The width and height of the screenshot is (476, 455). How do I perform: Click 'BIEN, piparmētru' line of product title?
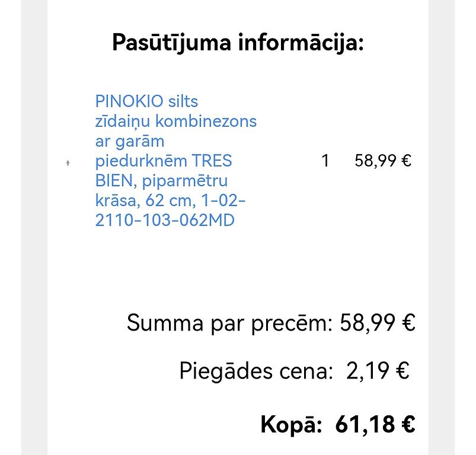[161, 181]
